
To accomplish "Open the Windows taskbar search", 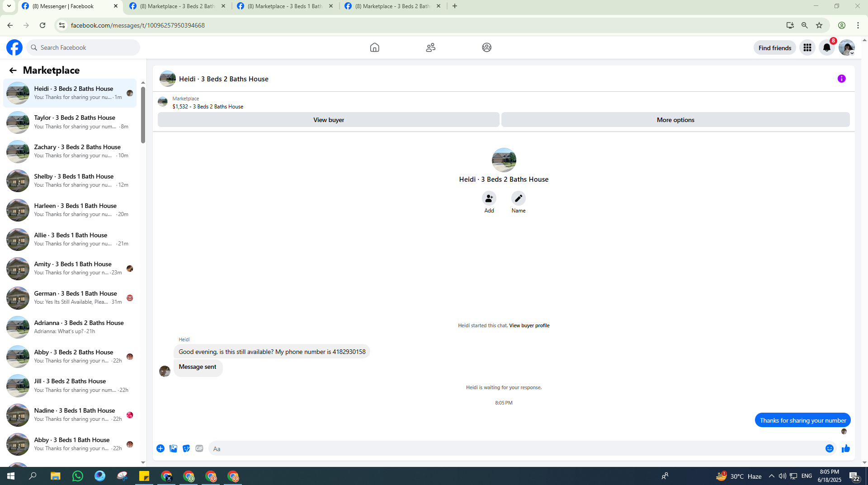I will pyautogui.click(x=33, y=476).
